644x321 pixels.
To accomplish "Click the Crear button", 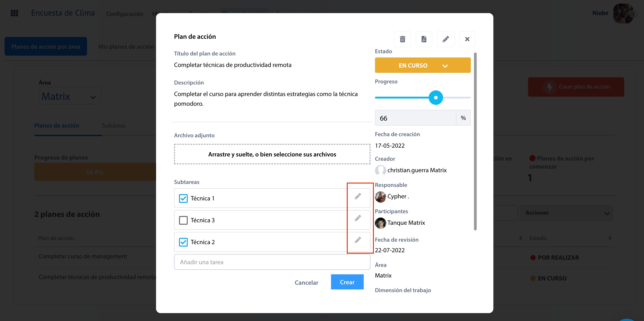I will coord(347,282).
